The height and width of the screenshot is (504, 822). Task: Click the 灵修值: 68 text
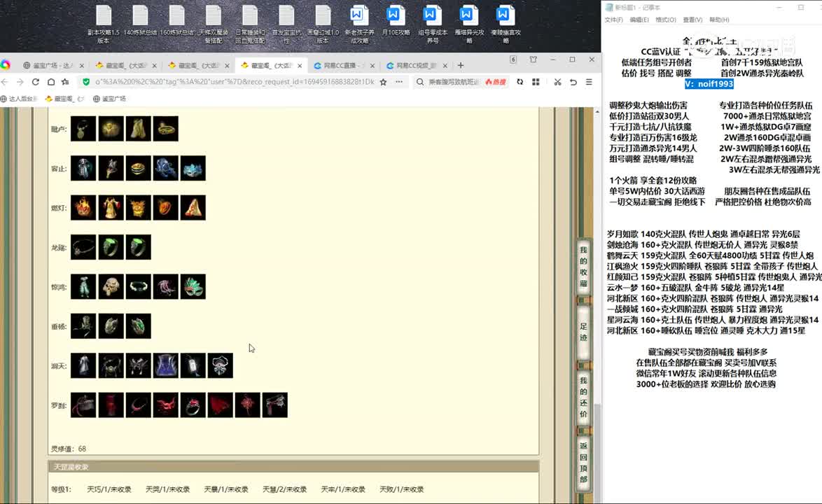click(x=69, y=449)
